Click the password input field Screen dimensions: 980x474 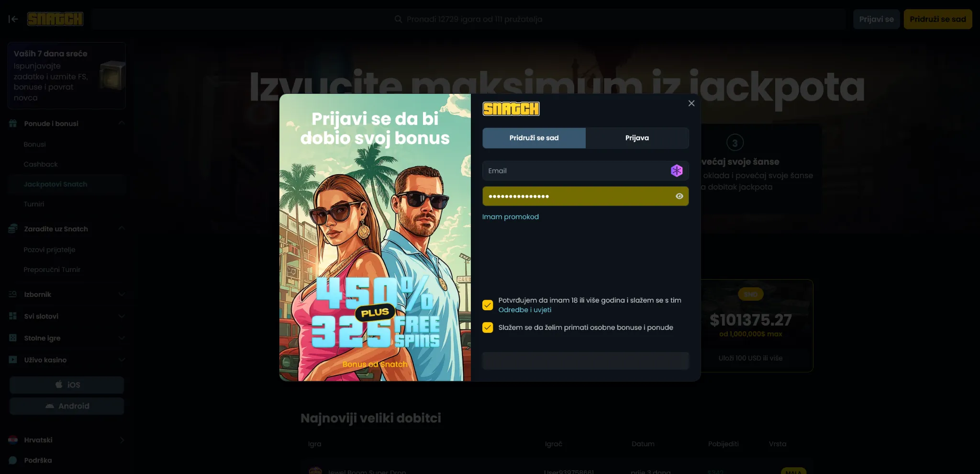coord(586,196)
